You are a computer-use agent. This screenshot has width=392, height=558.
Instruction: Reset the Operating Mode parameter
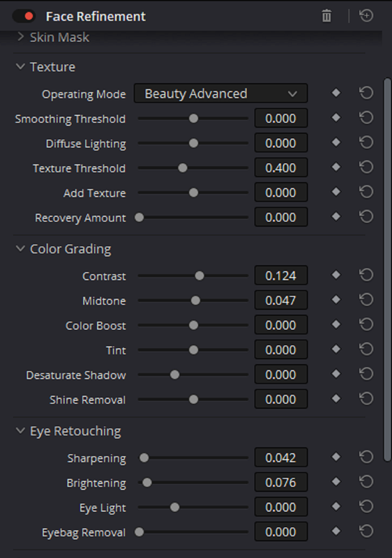(x=366, y=93)
